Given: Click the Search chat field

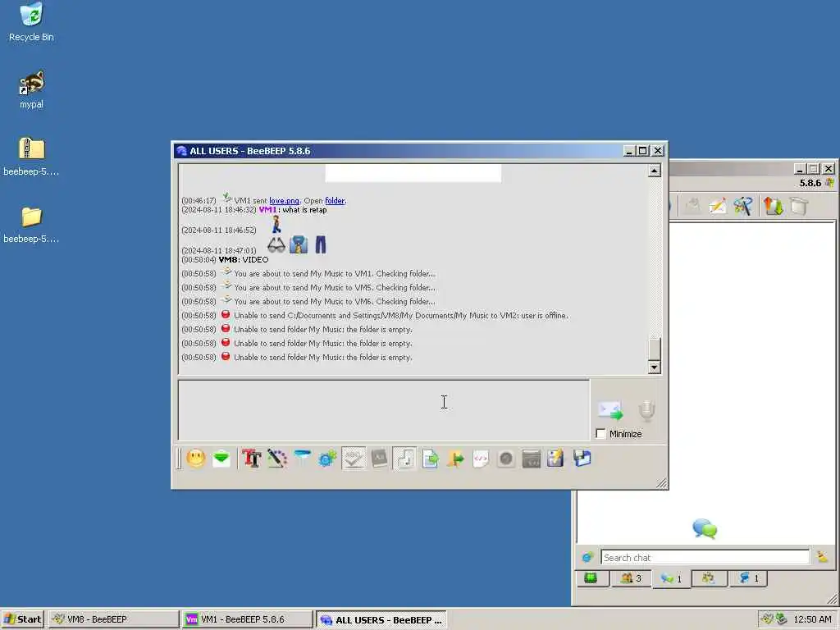Looking at the screenshot, I should coord(705,558).
